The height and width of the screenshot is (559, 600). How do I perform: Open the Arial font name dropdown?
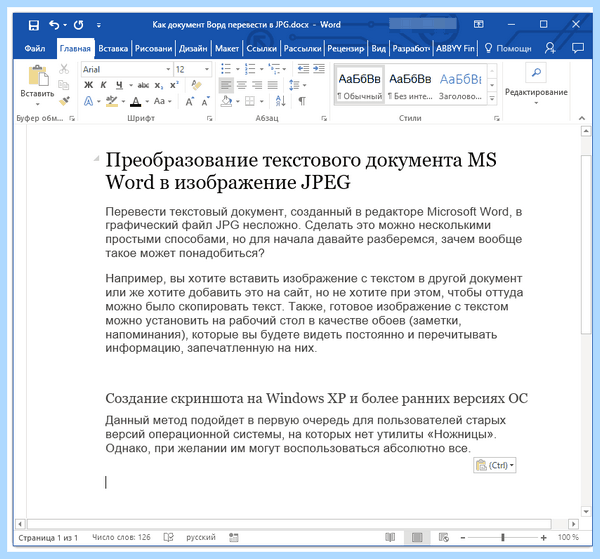168,70
